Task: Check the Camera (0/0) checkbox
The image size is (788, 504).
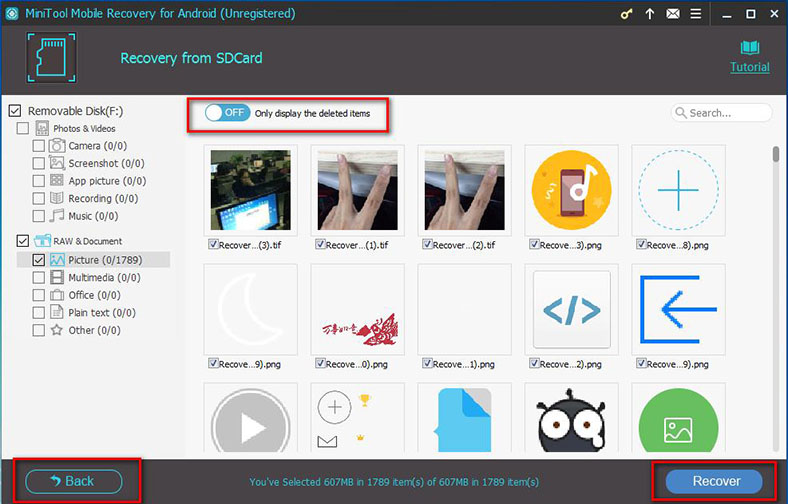Action: (38, 146)
